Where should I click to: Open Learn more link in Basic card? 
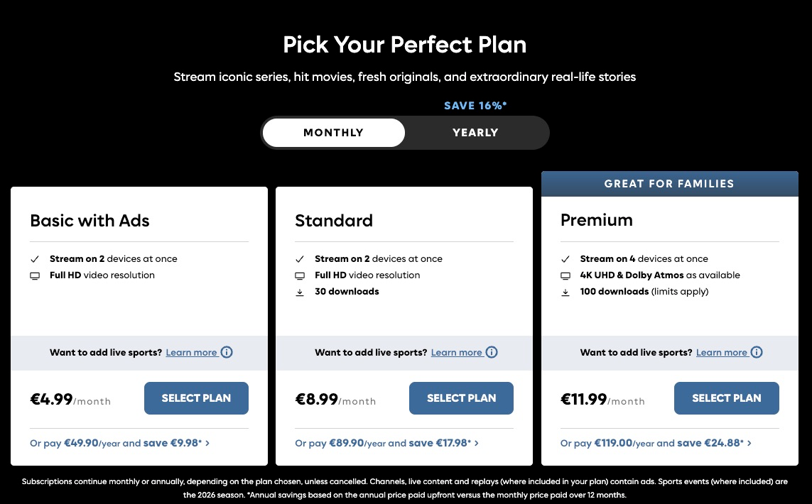coord(191,353)
